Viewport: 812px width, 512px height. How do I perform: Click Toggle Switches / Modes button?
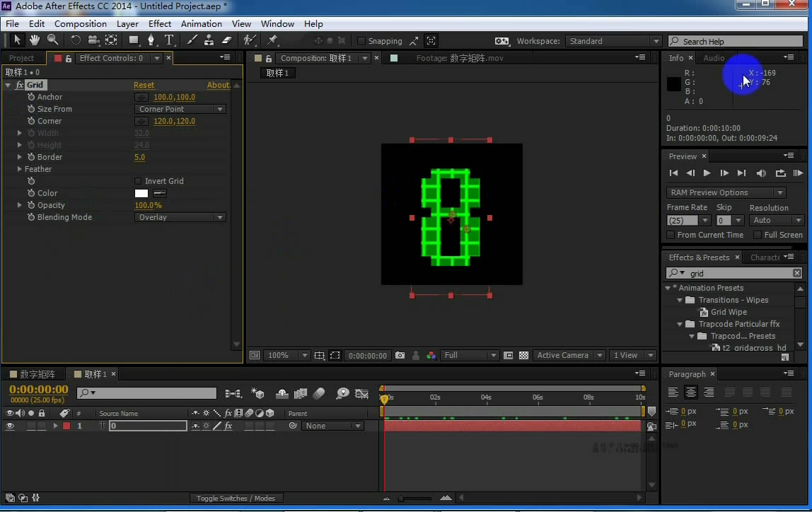click(x=236, y=498)
